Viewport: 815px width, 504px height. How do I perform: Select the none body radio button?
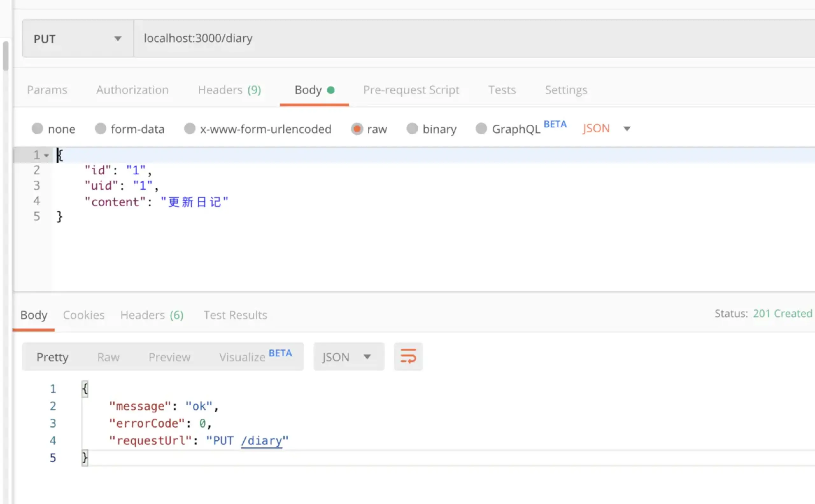pyautogui.click(x=37, y=129)
